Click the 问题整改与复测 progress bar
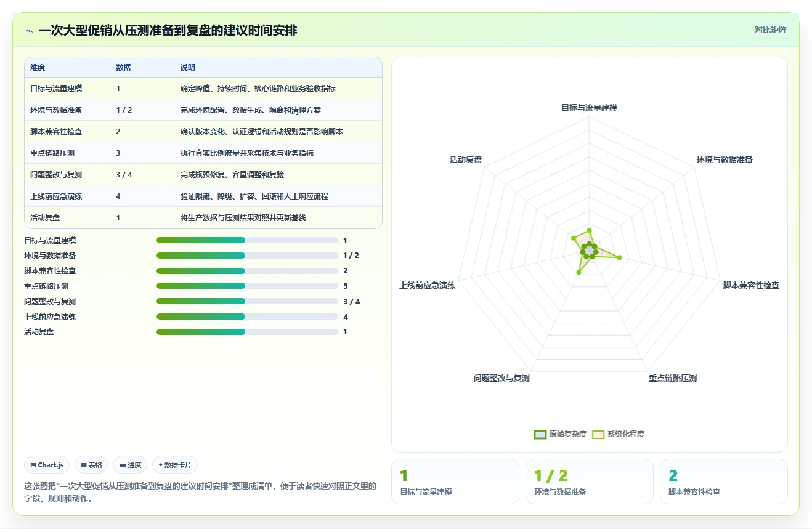 pyautogui.click(x=247, y=301)
